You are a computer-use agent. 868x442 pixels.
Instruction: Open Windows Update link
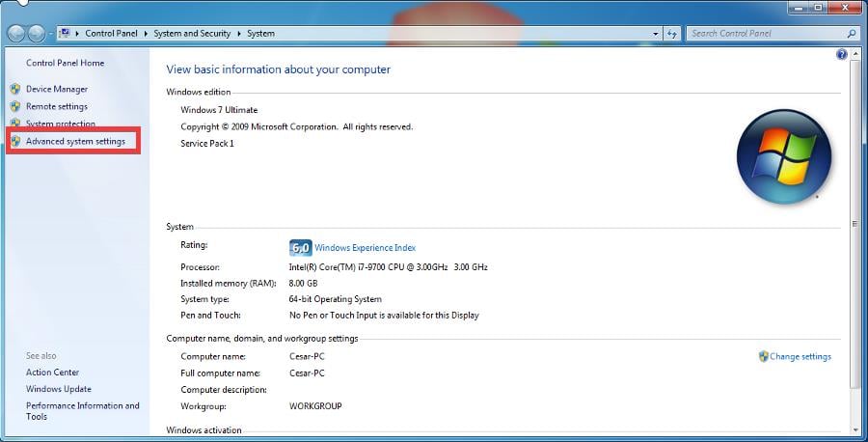58,389
